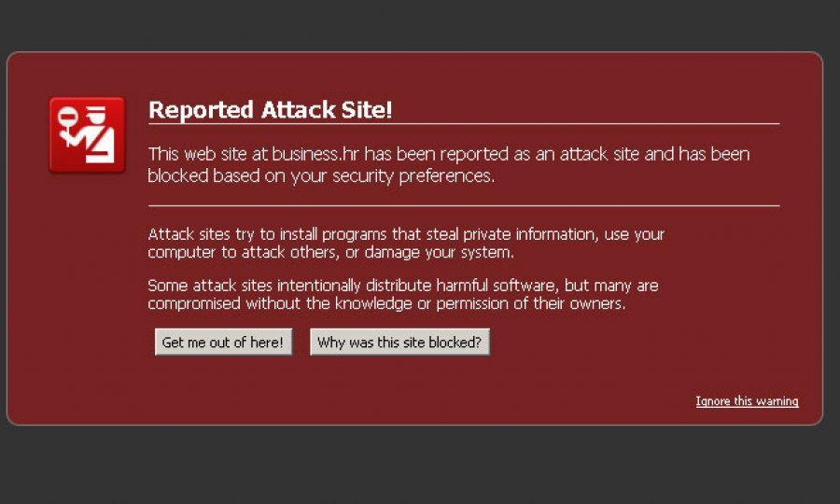The width and height of the screenshot is (840, 504).
Task: Click the horizontal line under the title
Action: click(464, 124)
